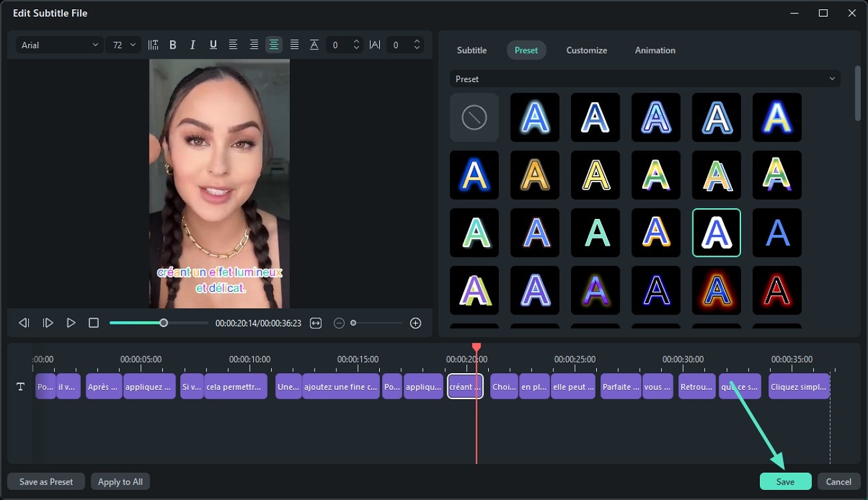Viewport: 868px width, 500px height.
Task: Select the 'cela permettr...' subtitle clip
Action: tap(236, 387)
